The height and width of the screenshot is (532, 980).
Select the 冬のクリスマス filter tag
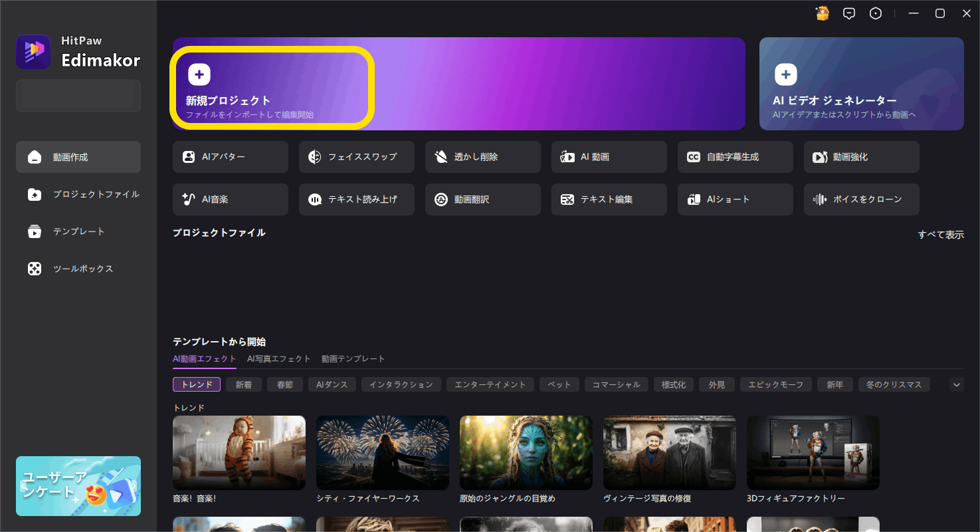point(894,384)
